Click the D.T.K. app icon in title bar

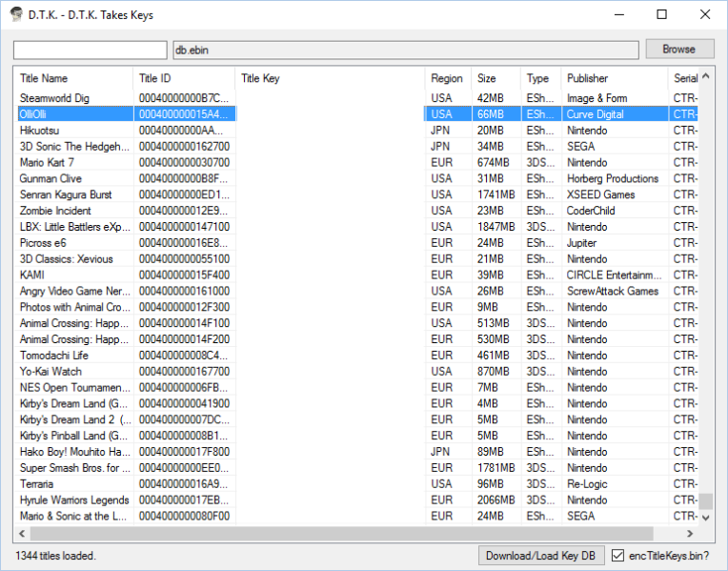16,14
